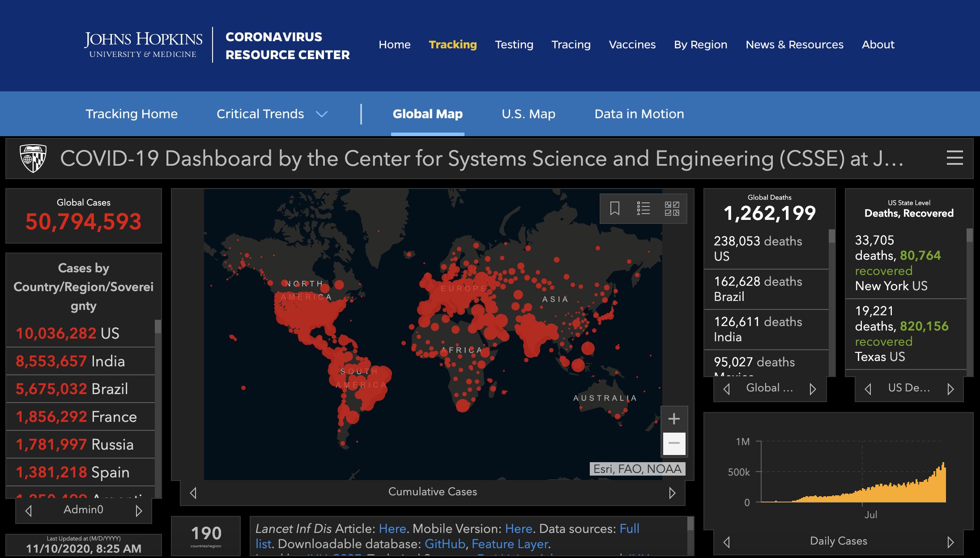980x558 pixels.
Task: Open the basemap gallery grid icon
Action: 672,208
